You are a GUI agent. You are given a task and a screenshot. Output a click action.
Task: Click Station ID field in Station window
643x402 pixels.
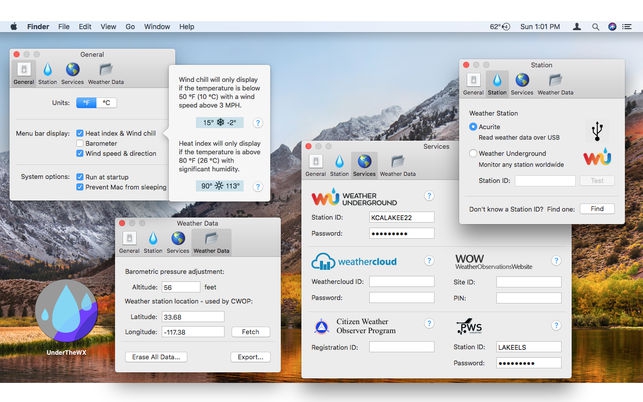pos(545,180)
